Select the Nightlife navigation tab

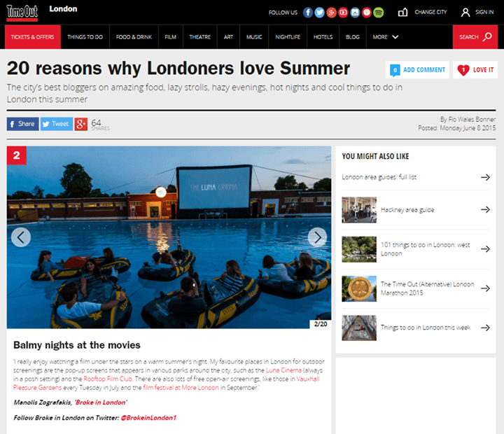288,37
